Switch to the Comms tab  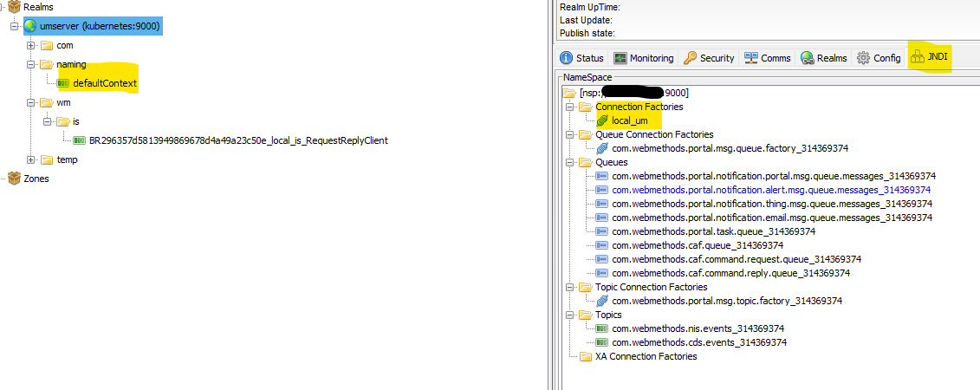click(768, 58)
